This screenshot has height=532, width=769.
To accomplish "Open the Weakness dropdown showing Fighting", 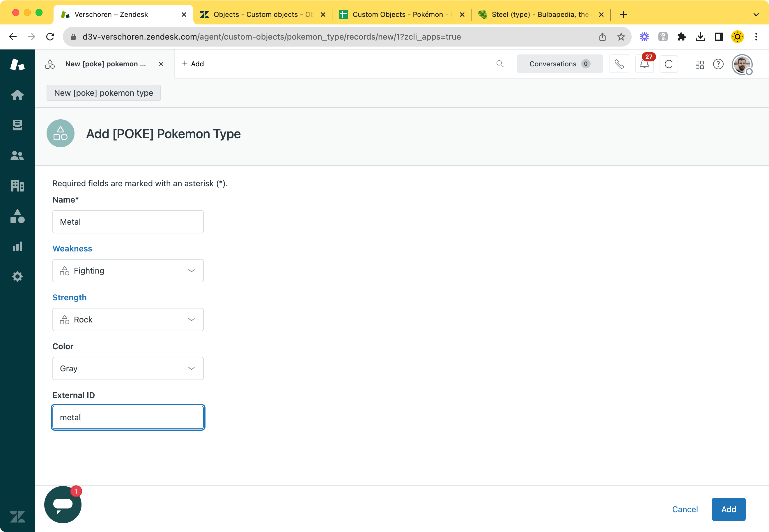I will [128, 270].
